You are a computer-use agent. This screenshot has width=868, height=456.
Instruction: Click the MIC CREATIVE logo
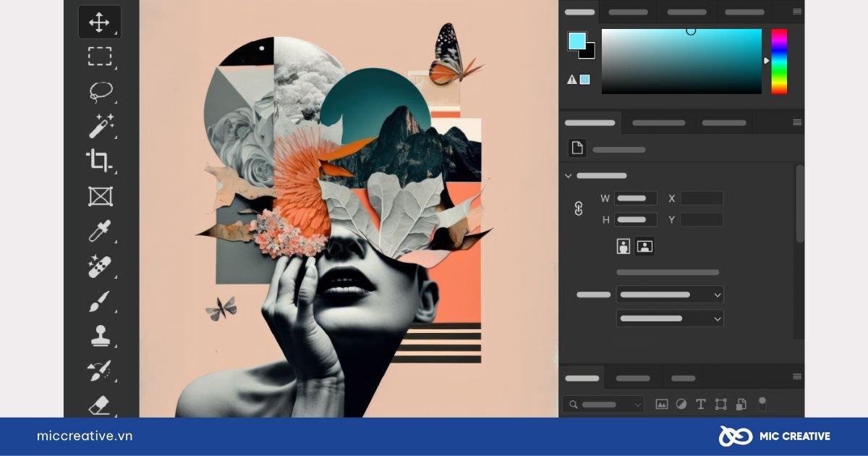coord(774,436)
